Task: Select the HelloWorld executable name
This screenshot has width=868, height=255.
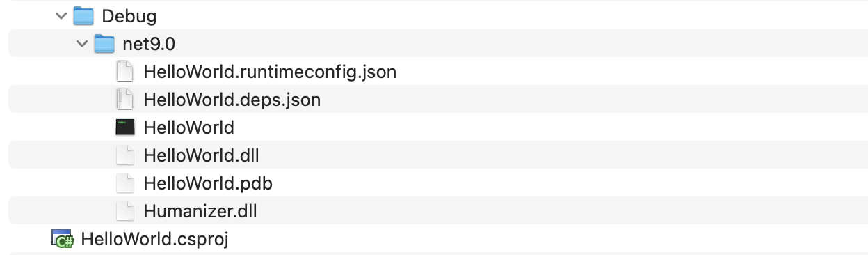Action: (x=188, y=127)
